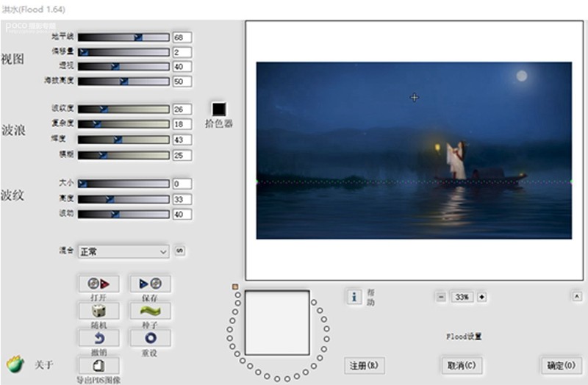Collapse the panel using the top-right arrow button
The image size is (588, 385).
pyautogui.click(x=577, y=297)
